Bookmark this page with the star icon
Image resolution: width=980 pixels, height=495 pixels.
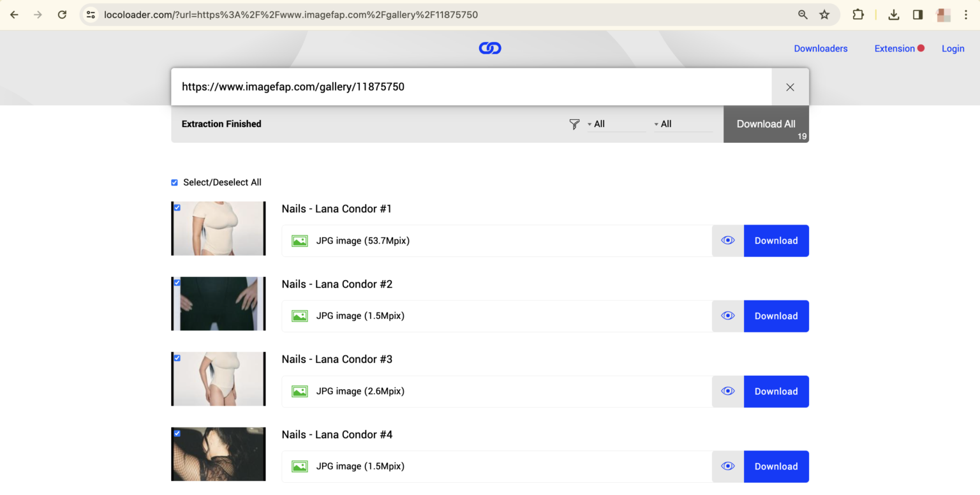tap(824, 15)
